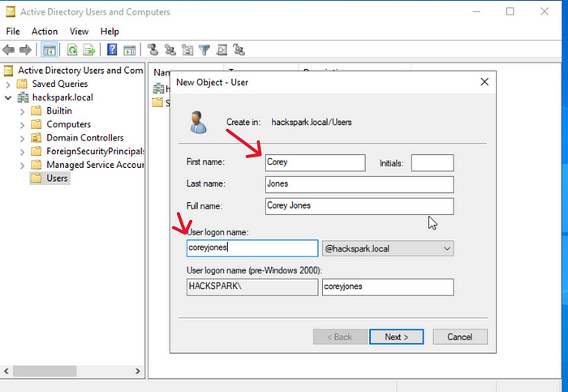Expand the Managed Service Accounts node arrow
The height and width of the screenshot is (392, 568).
[x=22, y=166]
